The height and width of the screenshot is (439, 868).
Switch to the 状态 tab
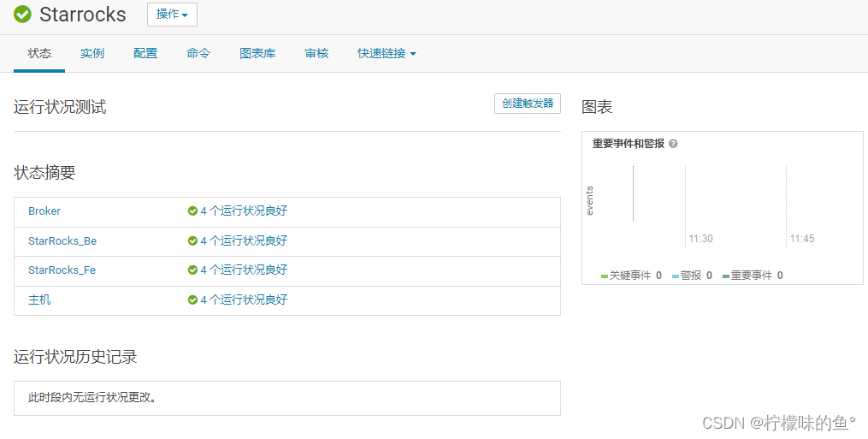pos(39,53)
